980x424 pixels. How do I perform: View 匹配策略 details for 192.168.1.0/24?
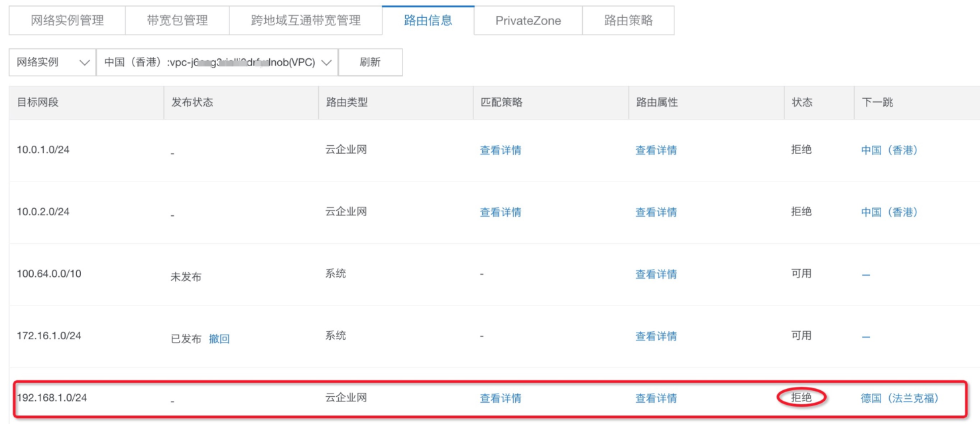pos(501,398)
